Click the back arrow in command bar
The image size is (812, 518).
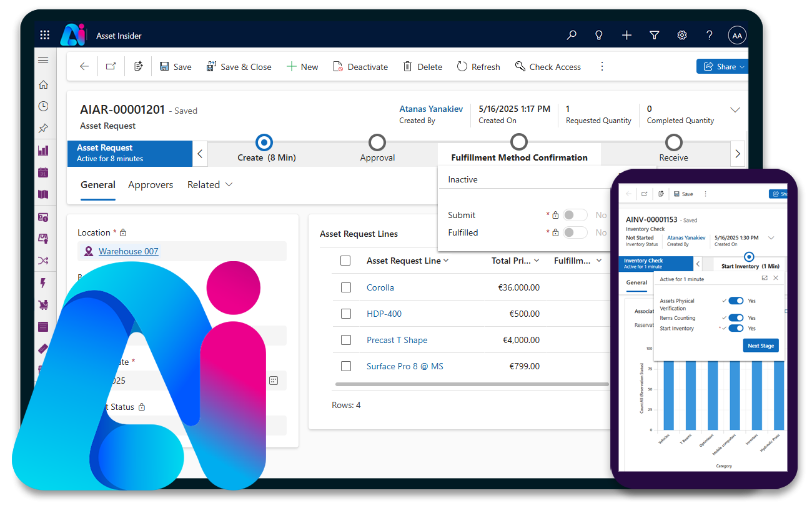(x=84, y=67)
